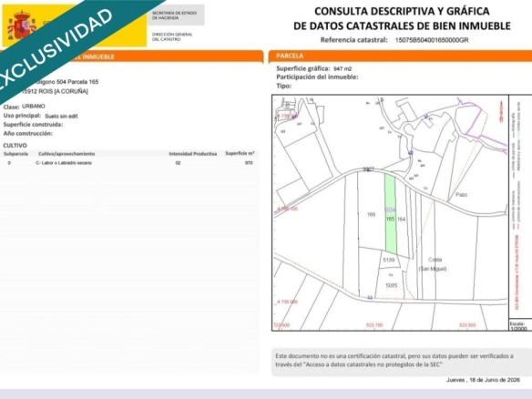The width and height of the screenshot is (532, 399).
Task: Click the 'CULTIVO' section heading
Action: [x=15, y=145]
